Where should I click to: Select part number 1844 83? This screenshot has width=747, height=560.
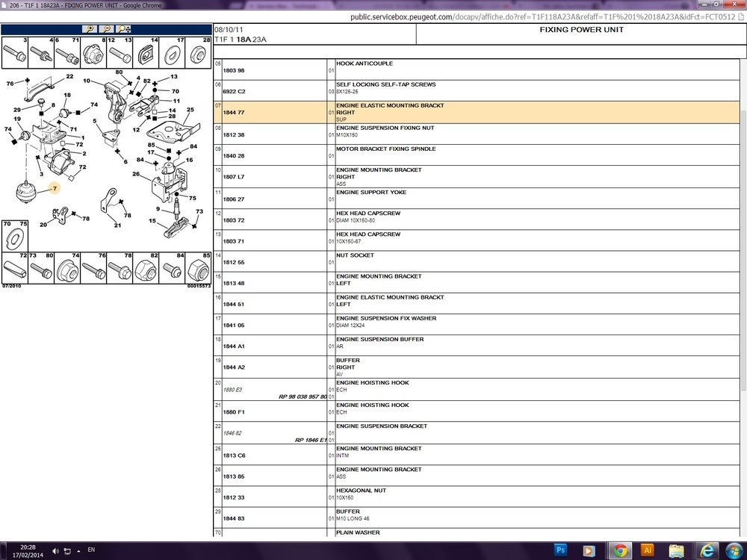233,519
